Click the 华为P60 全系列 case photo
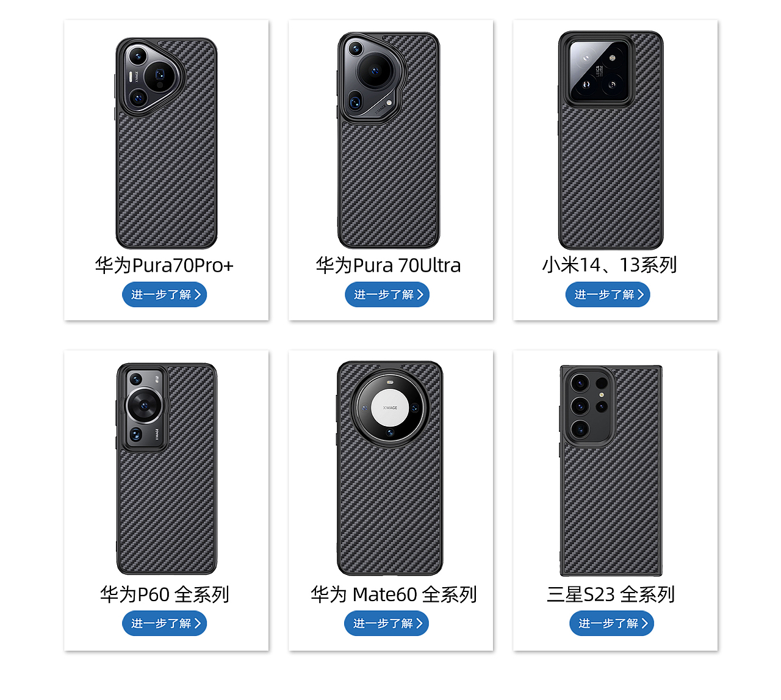 click(166, 469)
